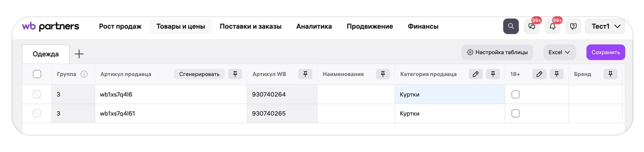Pin the Артикул продавца column

(x=235, y=74)
